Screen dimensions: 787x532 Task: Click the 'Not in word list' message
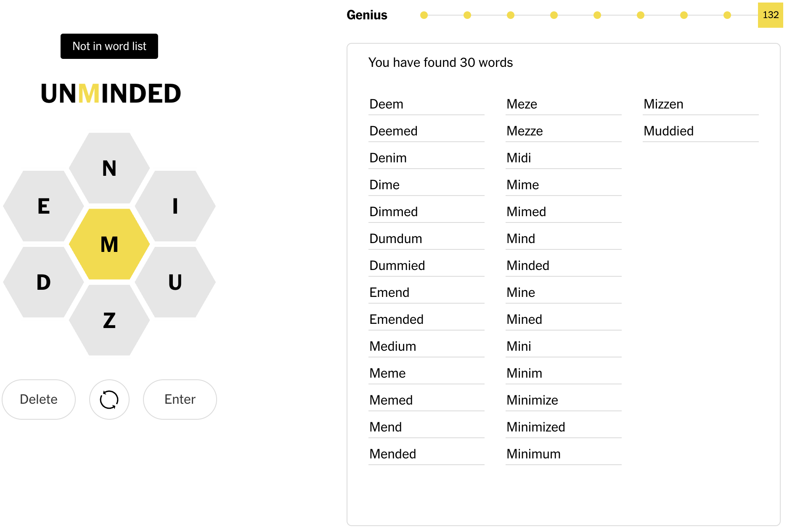point(109,46)
